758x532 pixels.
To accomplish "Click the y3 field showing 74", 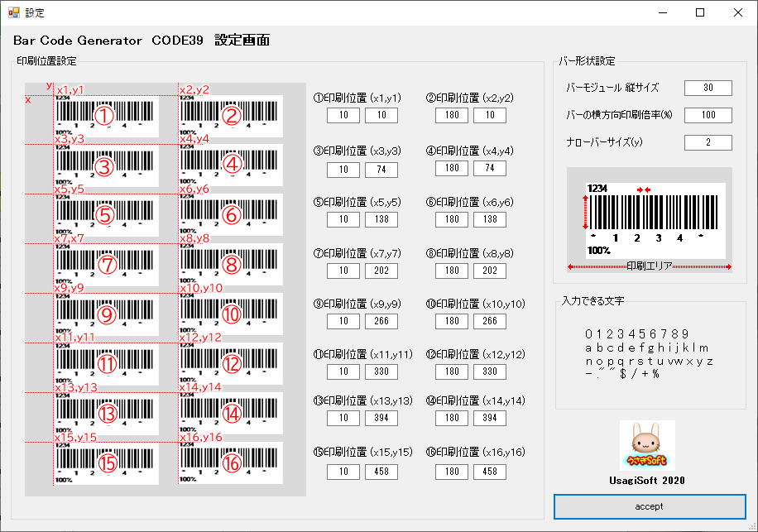I will pyautogui.click(x=381, y=170).
